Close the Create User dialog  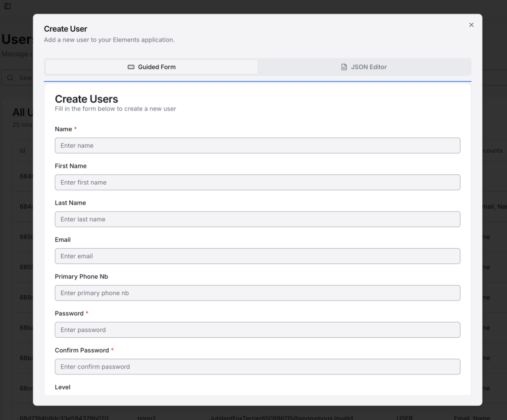(471, 25)
